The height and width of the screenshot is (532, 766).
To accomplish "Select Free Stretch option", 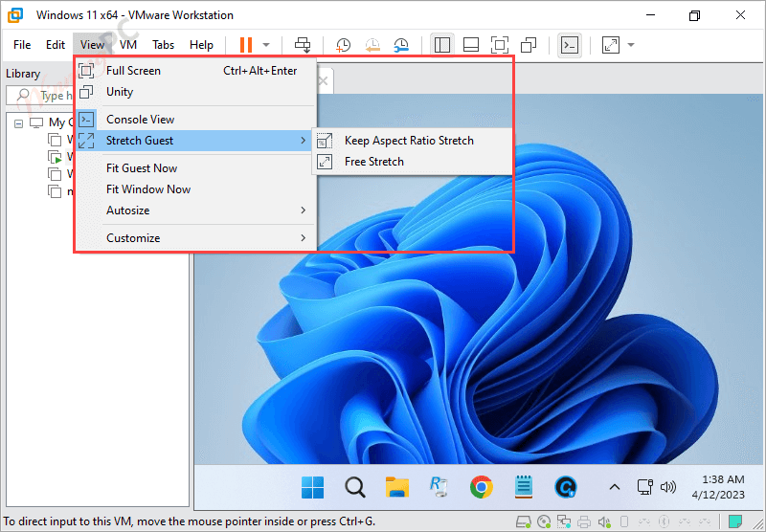I will pyautogui.click(x=412, y=162).
